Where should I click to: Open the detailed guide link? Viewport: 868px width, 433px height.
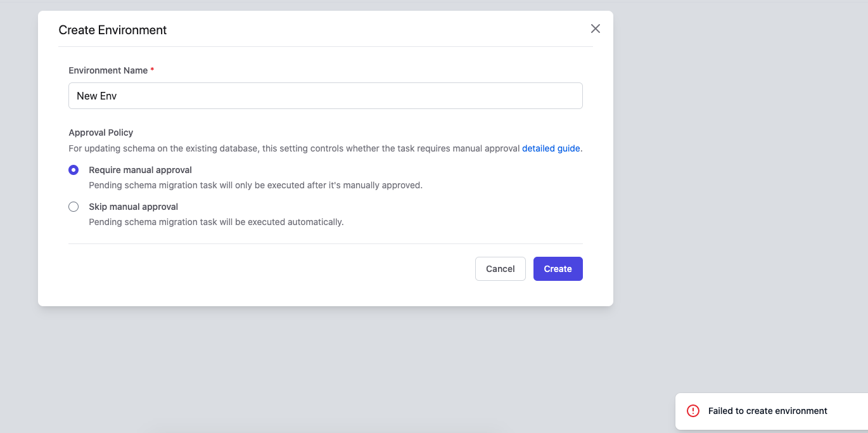551,148
